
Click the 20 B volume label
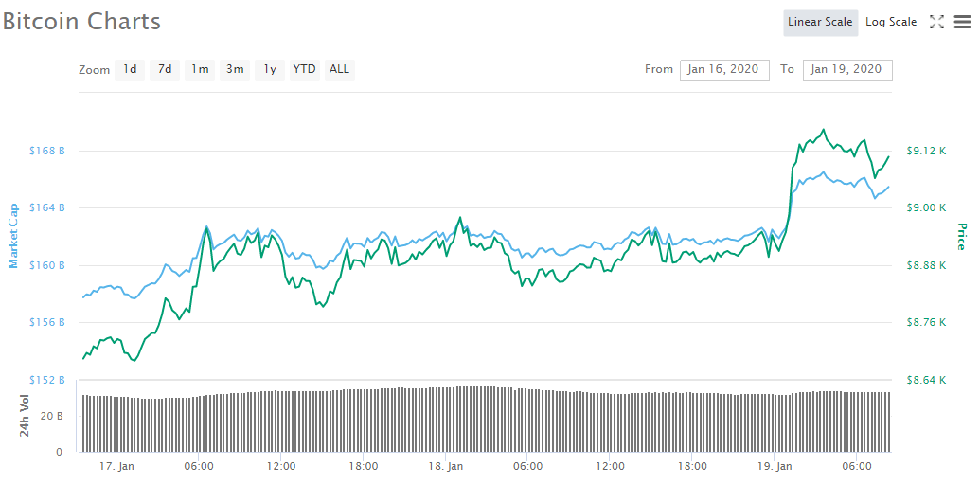pos(51,416)
